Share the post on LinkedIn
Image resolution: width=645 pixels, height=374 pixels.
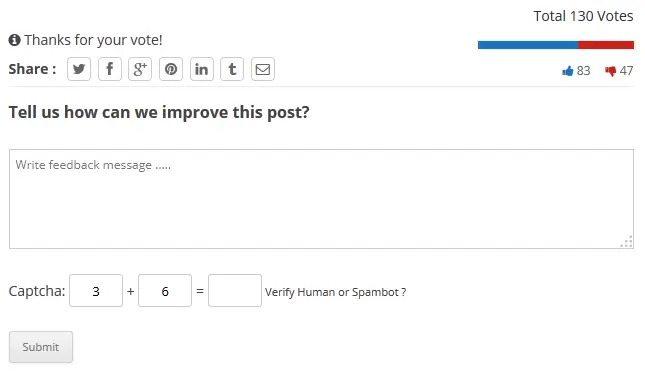202,69
